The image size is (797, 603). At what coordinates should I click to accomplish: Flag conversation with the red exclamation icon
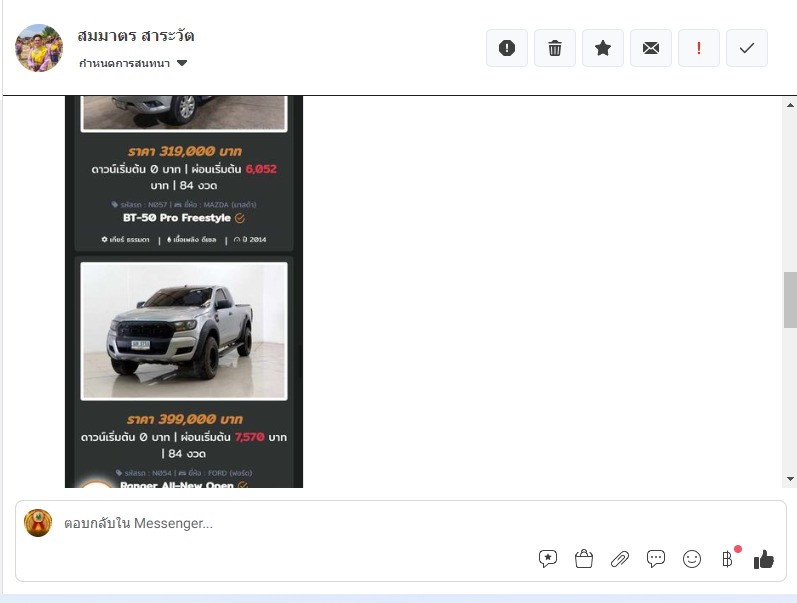pyautogui.click(x=699, y=48)
